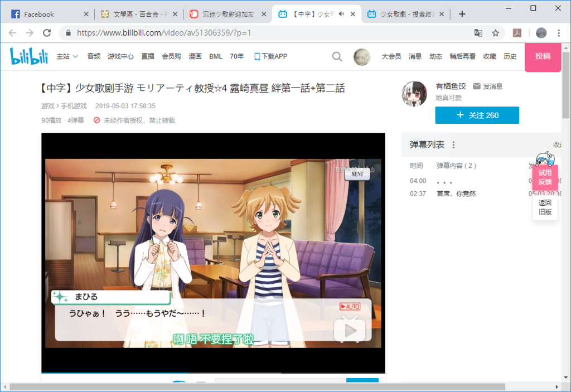The width and height of the screenshot is (571, 392).
Task: Open the 稍后再看 watch-later link
Action: 462,56
